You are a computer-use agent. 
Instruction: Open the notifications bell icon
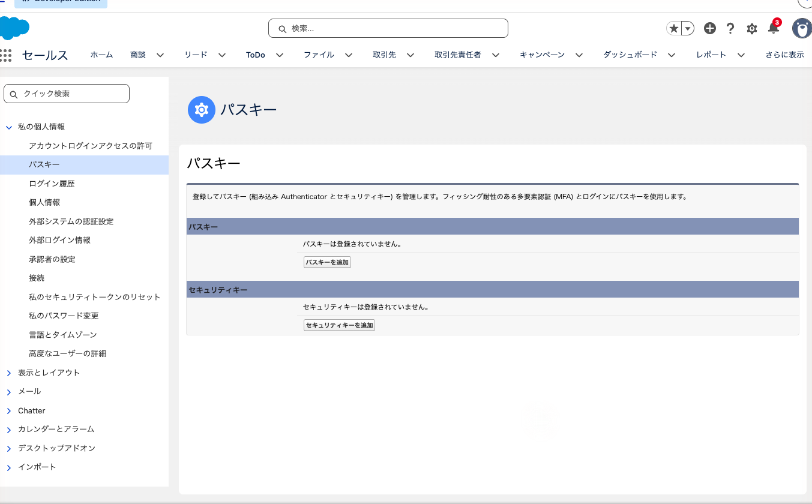pos(774,28)
